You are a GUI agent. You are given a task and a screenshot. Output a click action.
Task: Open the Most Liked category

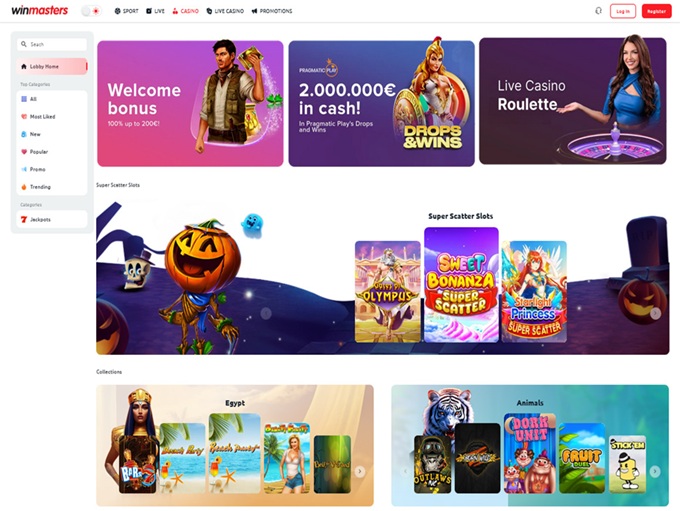(52, 117)
